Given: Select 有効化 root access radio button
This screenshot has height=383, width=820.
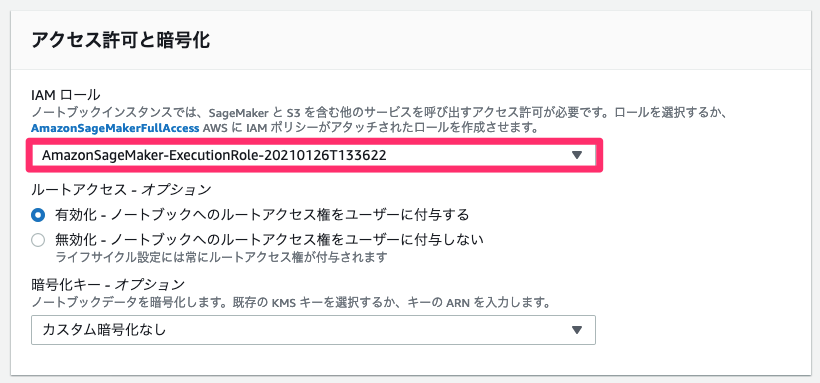Looking at the screenshot, I should 38,215.
